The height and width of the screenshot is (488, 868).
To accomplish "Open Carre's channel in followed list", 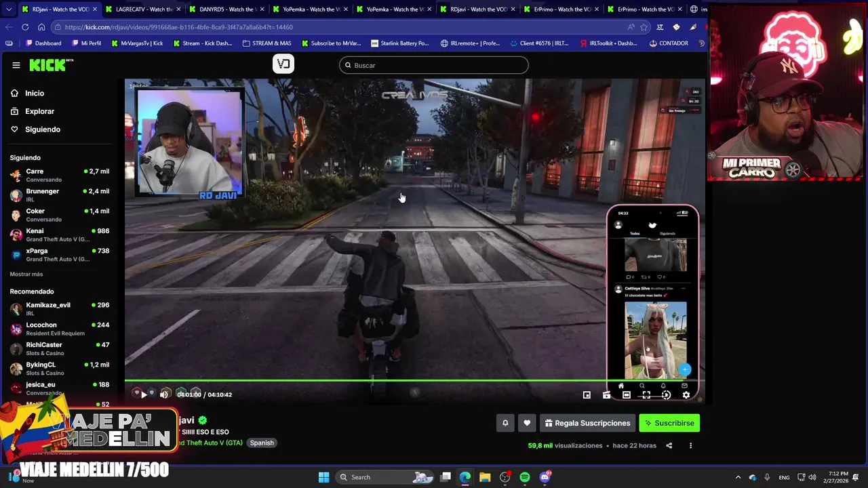I will click(x=59, y=175).
